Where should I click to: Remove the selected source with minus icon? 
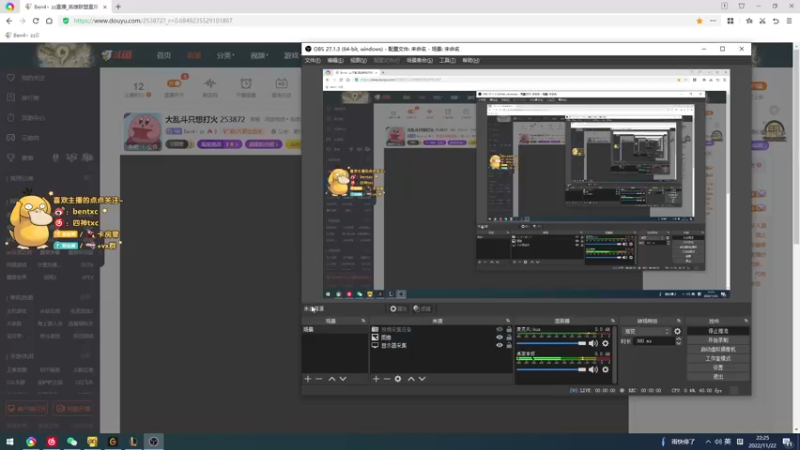[387, 379]
